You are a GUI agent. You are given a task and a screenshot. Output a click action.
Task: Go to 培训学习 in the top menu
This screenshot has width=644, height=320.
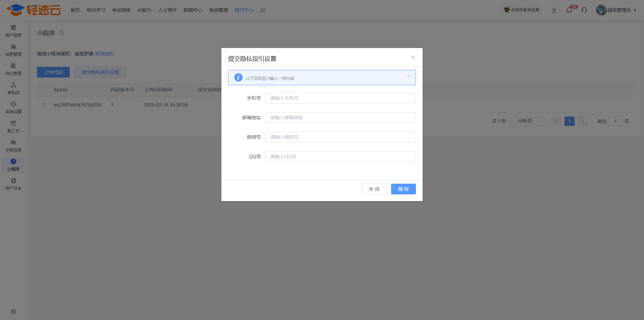[96, 10]
